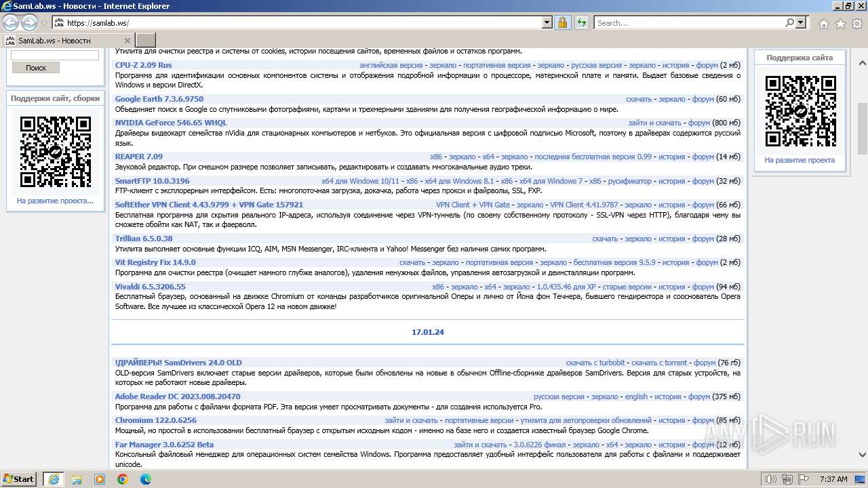
Task: Click the left sidebar QR code image
Action: [x=56, y=152]
